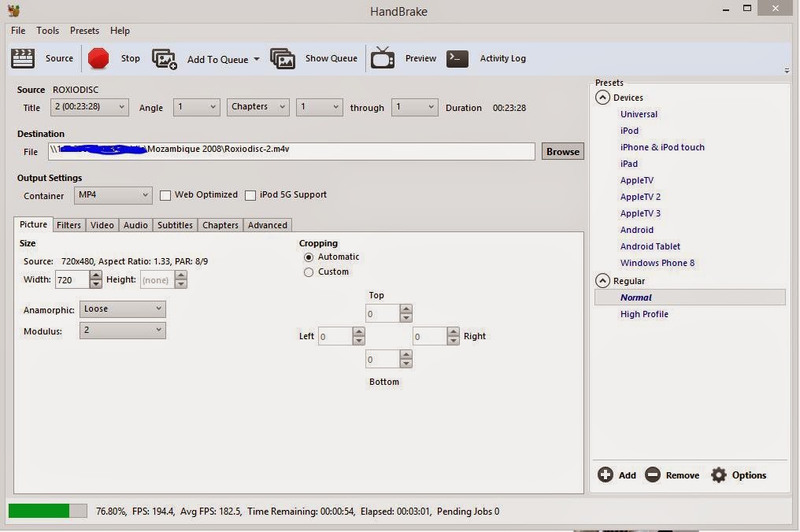The image size is (800, 532).
Task: Open the Tools menu
Action: coord(47,31)
